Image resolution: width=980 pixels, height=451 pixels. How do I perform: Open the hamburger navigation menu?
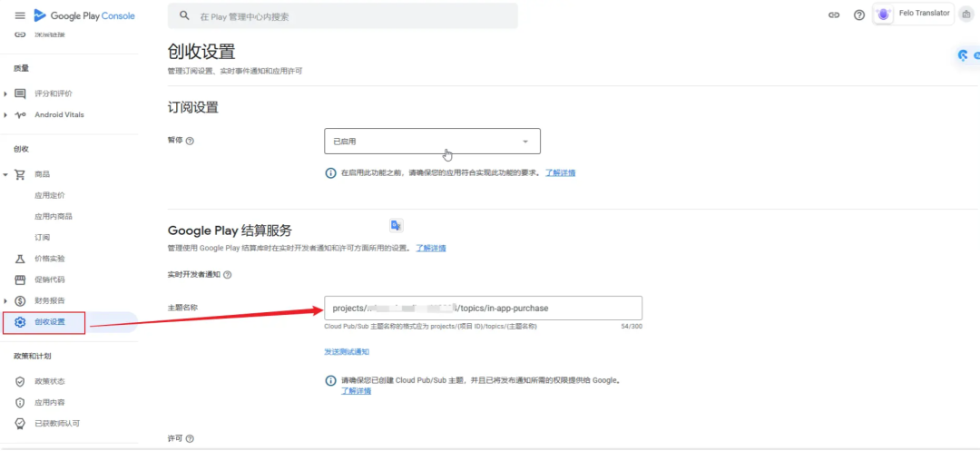[20, 15]
